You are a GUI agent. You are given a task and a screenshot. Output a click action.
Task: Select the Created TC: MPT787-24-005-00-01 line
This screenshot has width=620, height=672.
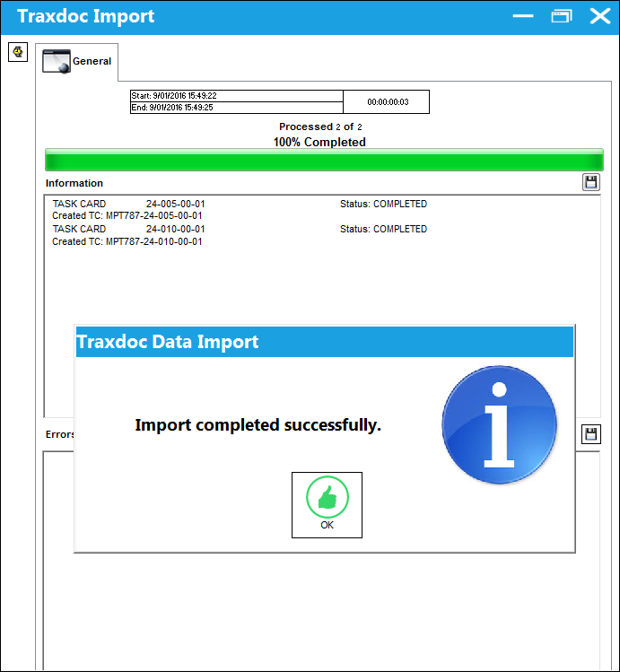127,215
